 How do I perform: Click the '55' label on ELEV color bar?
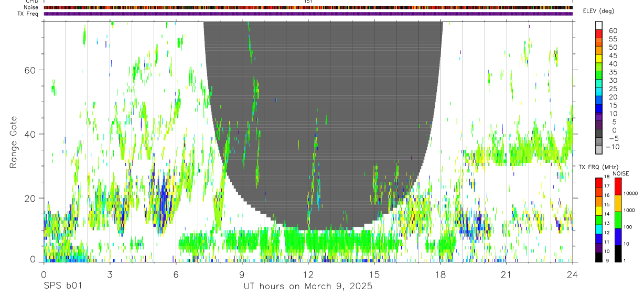[x=613, y=39]
